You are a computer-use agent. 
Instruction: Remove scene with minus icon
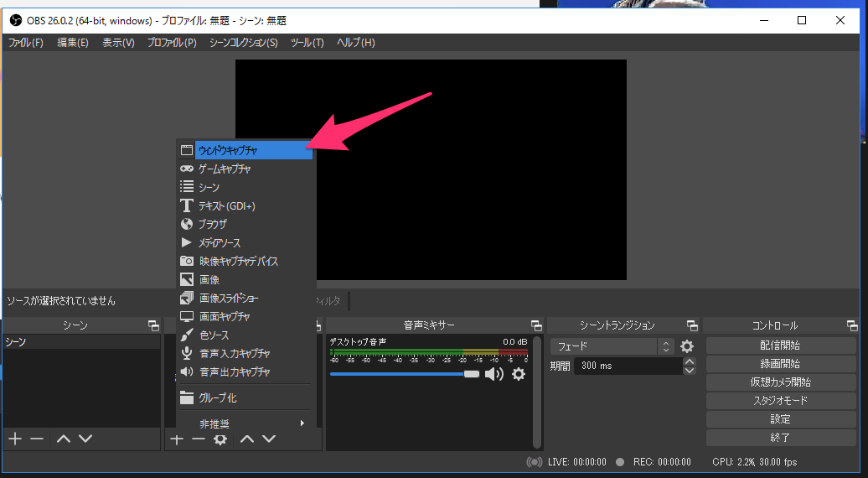tap(37, 439)
